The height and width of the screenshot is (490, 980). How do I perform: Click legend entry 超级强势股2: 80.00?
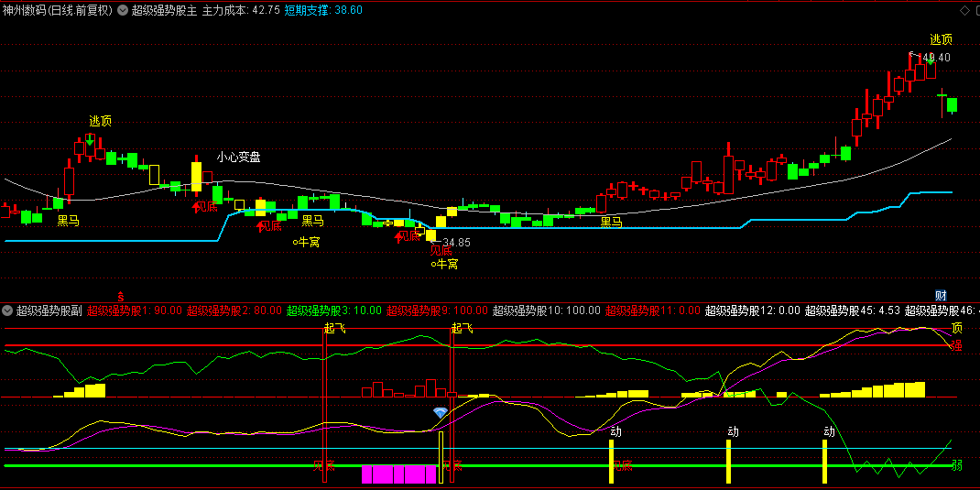[234, 310]
